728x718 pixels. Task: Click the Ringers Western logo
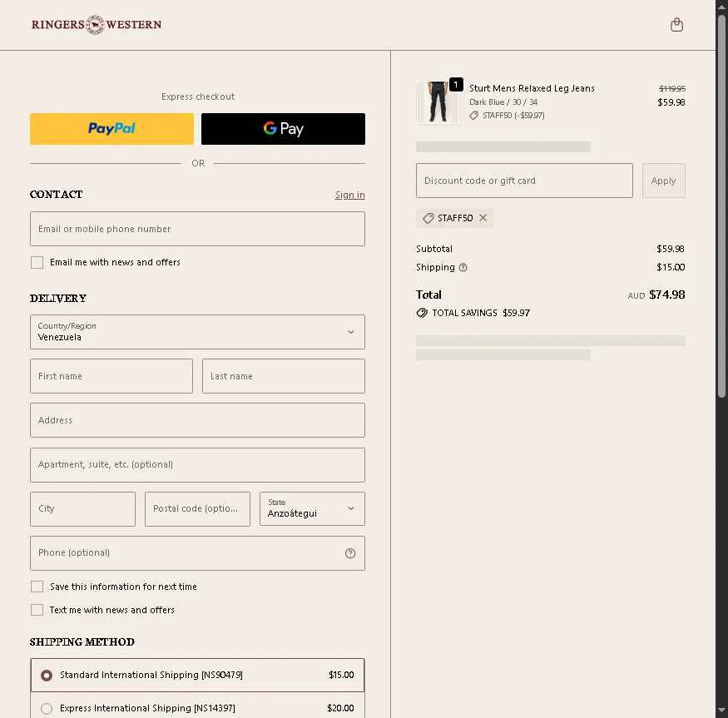97,25
